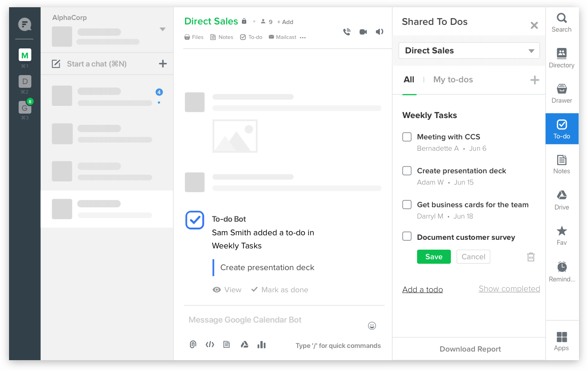Click the plus next to Start a chat

point(163,64)
